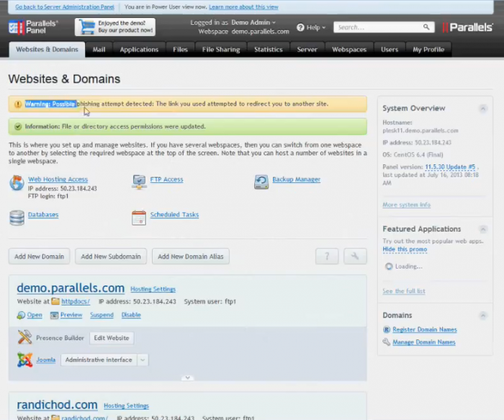
Task: Click the demo.parallels.com domain heading
Action: [71, 288]
